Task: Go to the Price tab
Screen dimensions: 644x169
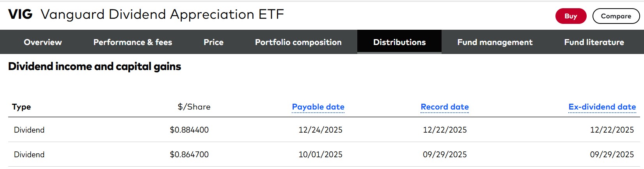Action: (x=213, y=42)
